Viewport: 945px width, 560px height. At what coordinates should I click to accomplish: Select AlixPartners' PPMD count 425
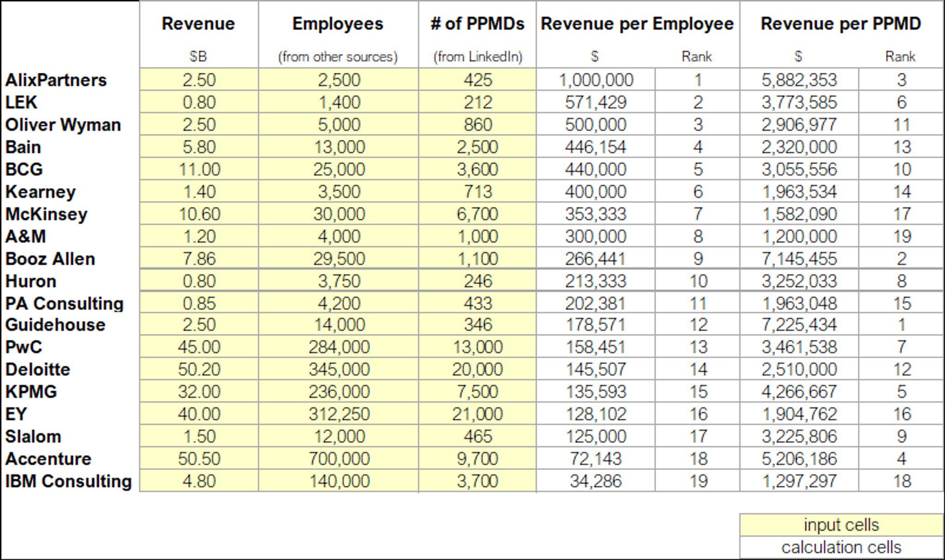click(478, 80)
